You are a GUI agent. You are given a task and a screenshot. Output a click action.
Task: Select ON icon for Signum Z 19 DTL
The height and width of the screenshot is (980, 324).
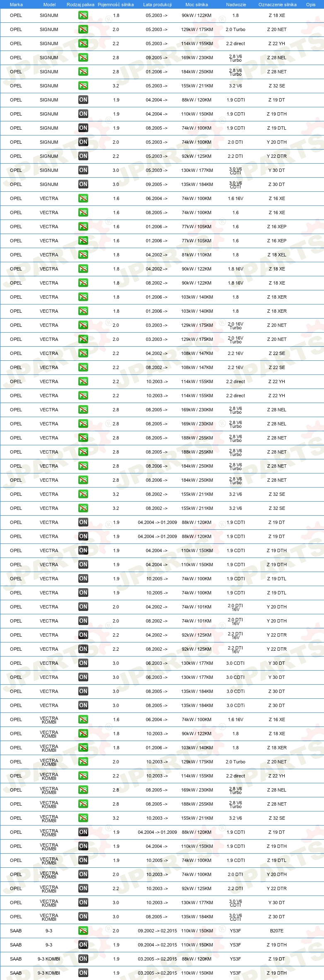coord(83,128)
